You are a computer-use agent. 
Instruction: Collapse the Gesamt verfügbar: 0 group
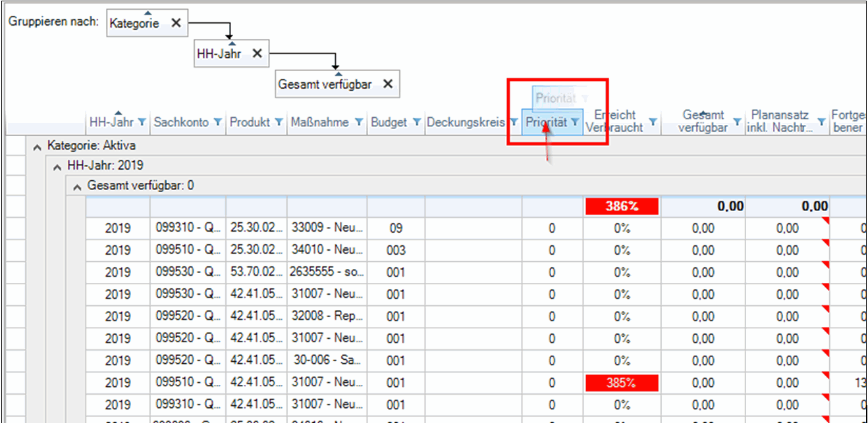pyautogui.click(x=78, y=187)
